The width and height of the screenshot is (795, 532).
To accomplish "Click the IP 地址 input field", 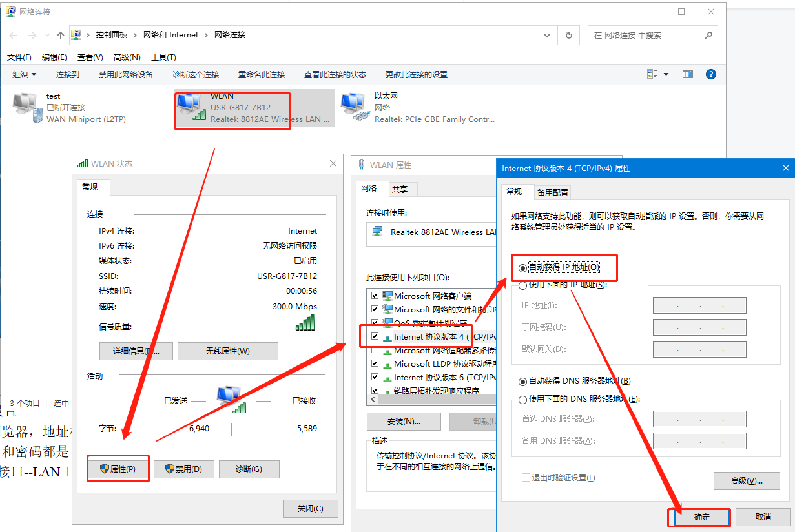I will (699, 306).
